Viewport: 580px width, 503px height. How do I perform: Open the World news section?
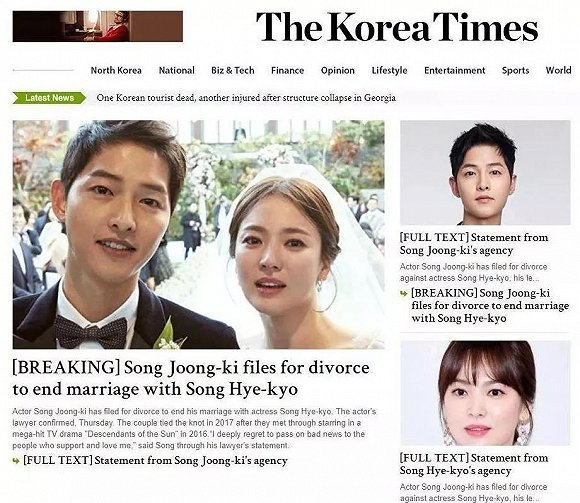559,70
